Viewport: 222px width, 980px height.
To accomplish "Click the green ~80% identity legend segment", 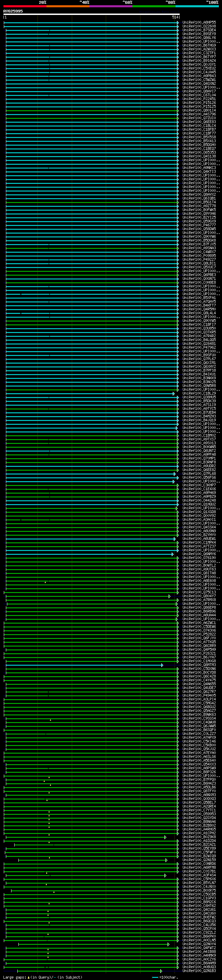I will [154, 7].
